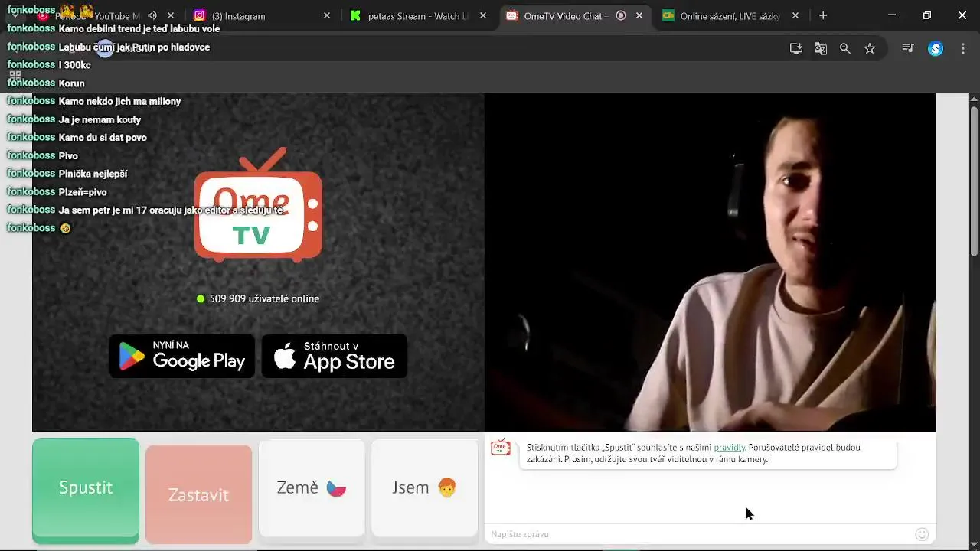Open the pravidly rules link

click(x=729, y=448)
